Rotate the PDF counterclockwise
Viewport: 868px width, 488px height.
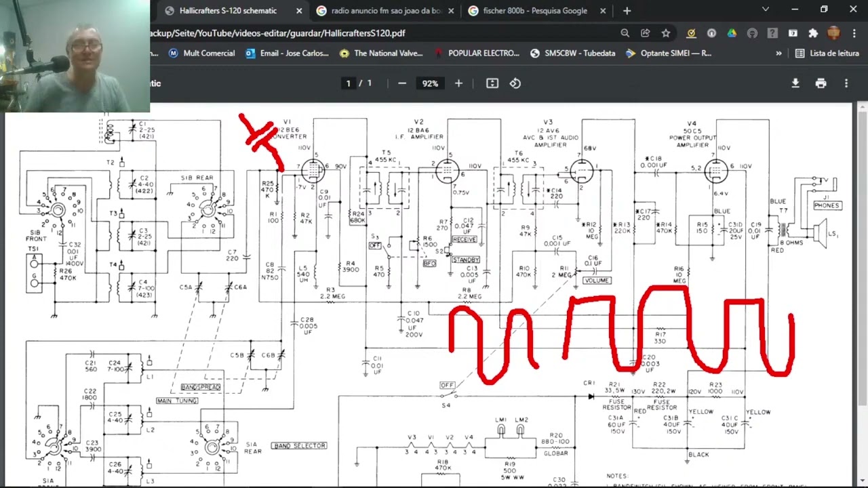click(x=515, y=83)
